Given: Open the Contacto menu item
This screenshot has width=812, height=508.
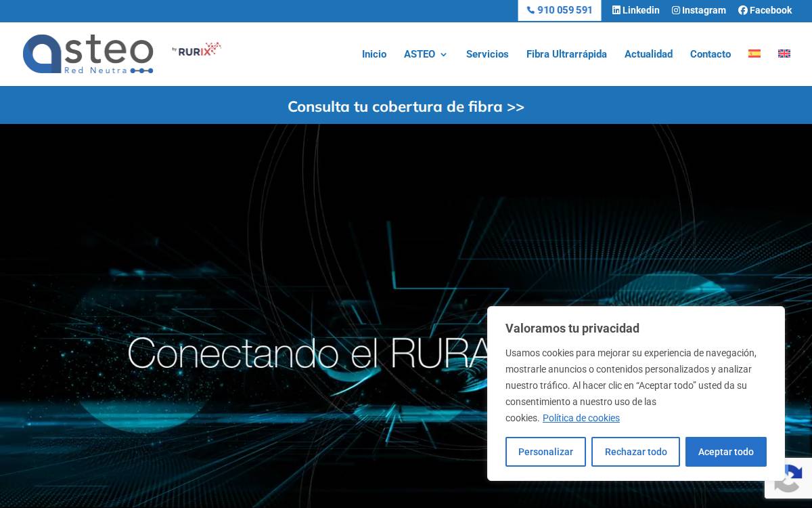Looking at the screenshot, I should click(x=710, y=54).
